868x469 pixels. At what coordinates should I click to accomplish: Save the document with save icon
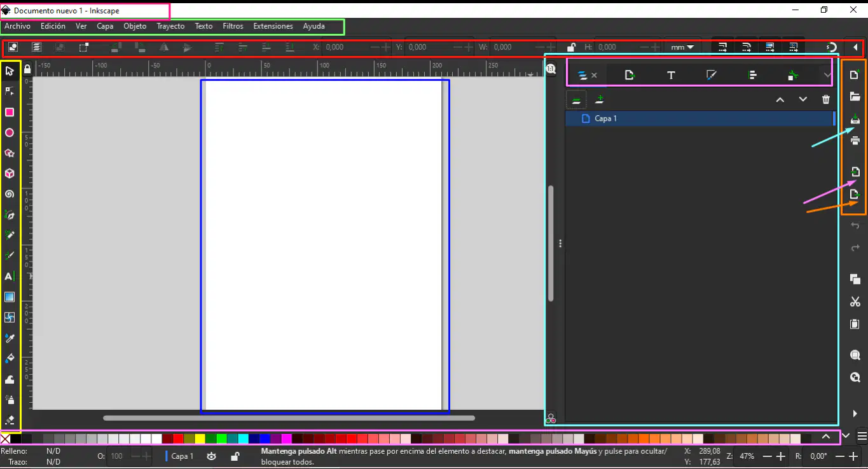[855, 119]
